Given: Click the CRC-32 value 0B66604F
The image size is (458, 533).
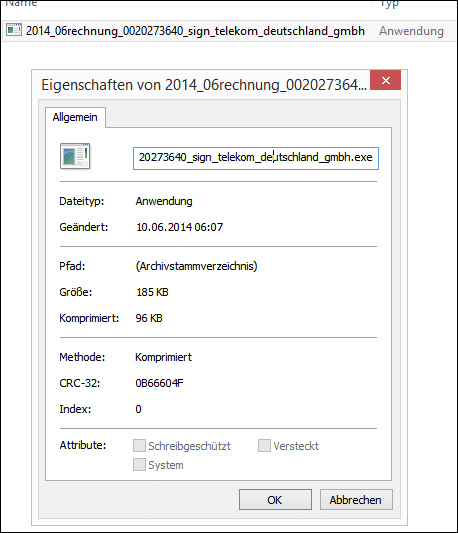Looking at the screenshot, I should [159, 383].
